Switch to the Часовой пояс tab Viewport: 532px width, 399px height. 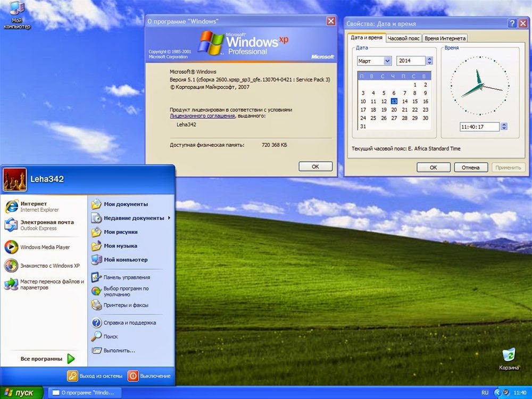click(x=403, y=38)
